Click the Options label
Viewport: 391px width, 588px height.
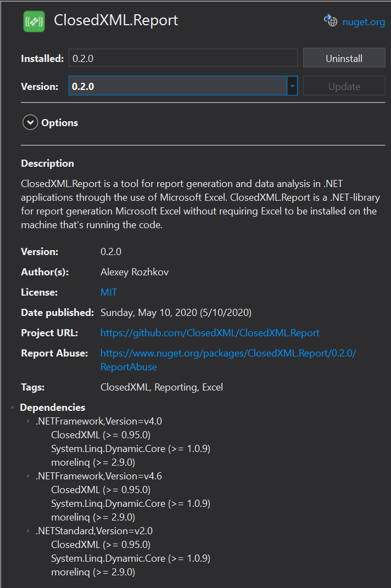pyautogui.click(x=60, y=123)
